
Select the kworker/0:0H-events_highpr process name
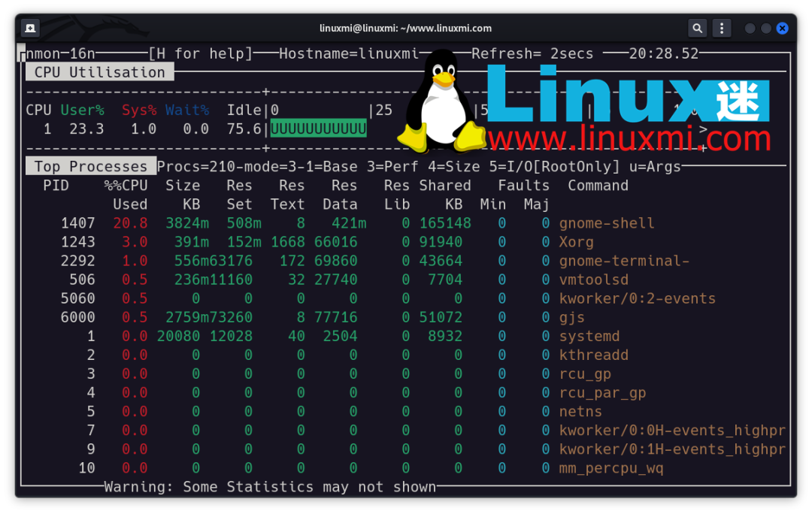click(672, 430)
